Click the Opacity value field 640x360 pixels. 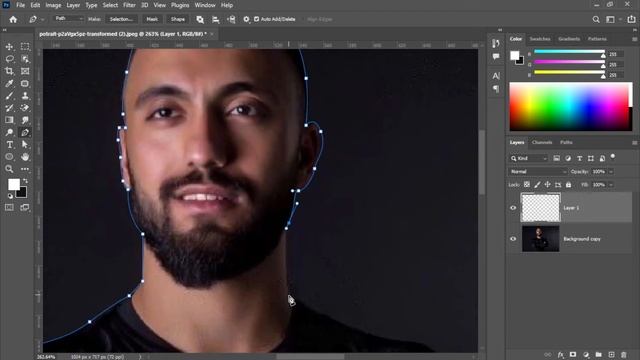point(599,172)
